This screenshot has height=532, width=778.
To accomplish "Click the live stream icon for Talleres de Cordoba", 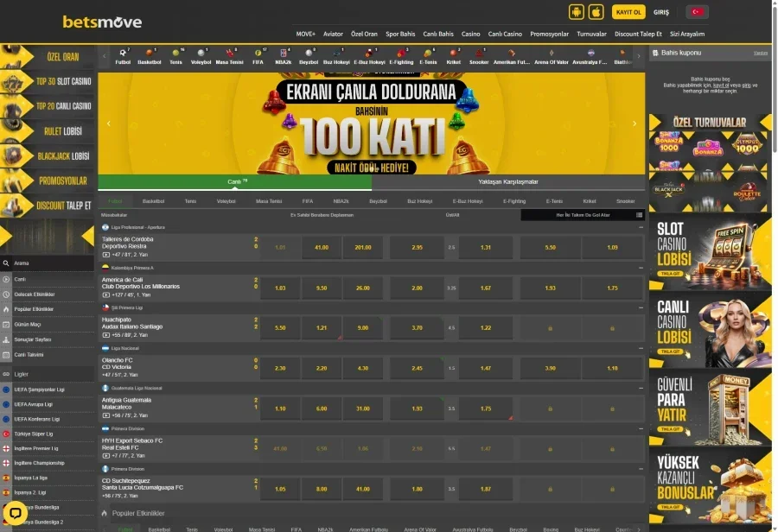I will point(105,255).
